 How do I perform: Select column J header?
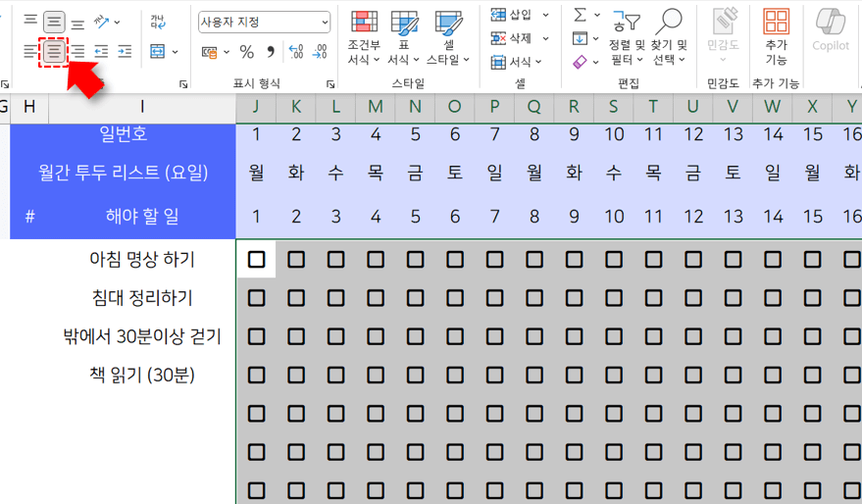tap(256, 107)
